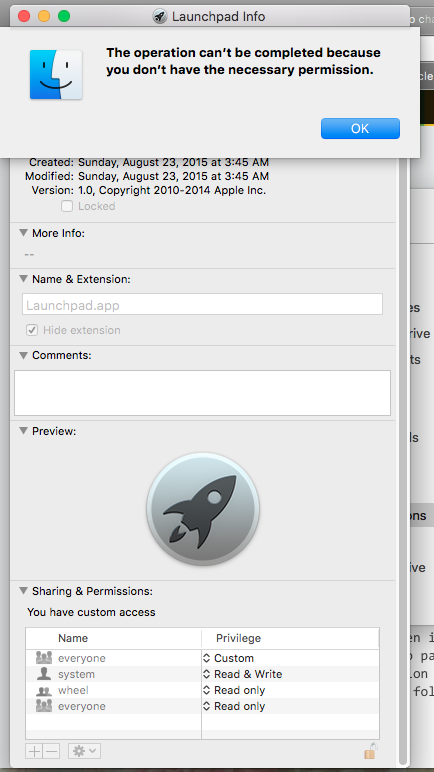Collapse the Comments section
Screen dimensions: 434x772
23,354
